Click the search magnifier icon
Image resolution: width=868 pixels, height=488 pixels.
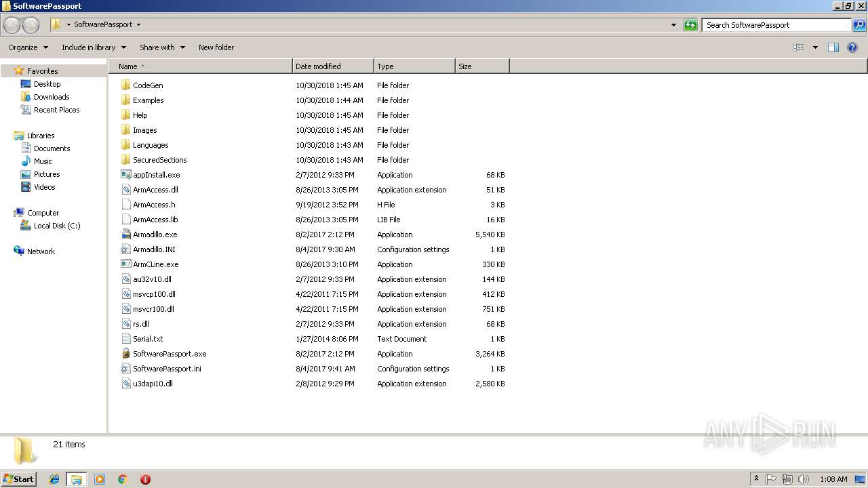click(859, 25)
